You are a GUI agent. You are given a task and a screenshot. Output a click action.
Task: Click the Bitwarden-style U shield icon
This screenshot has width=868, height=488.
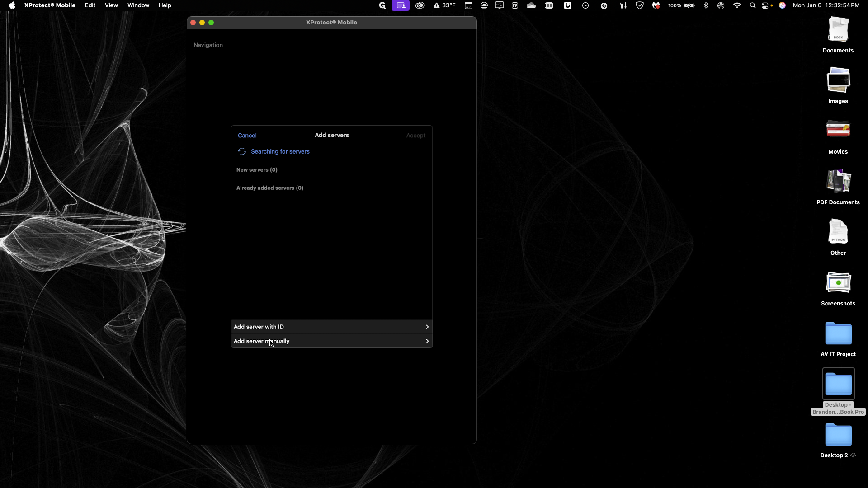click(x=568, y=5)
